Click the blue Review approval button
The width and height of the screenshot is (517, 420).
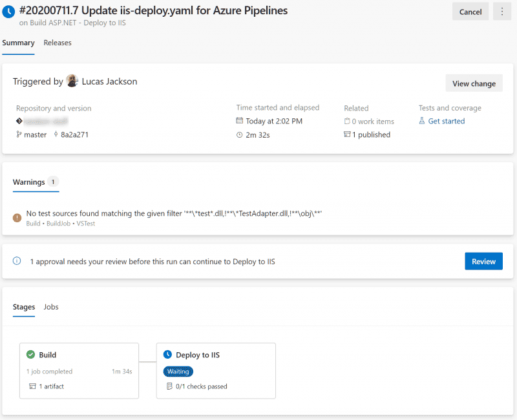point(483,262)
